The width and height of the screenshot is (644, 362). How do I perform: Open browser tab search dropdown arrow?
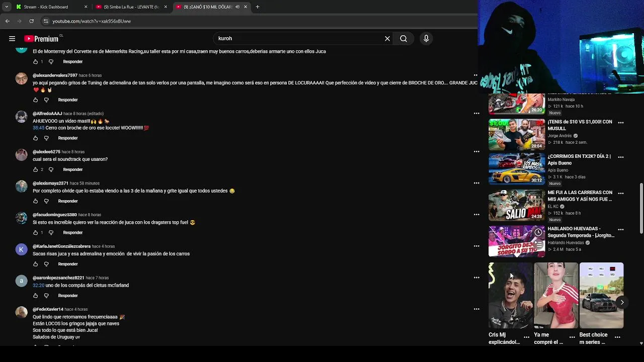(7, 7)
